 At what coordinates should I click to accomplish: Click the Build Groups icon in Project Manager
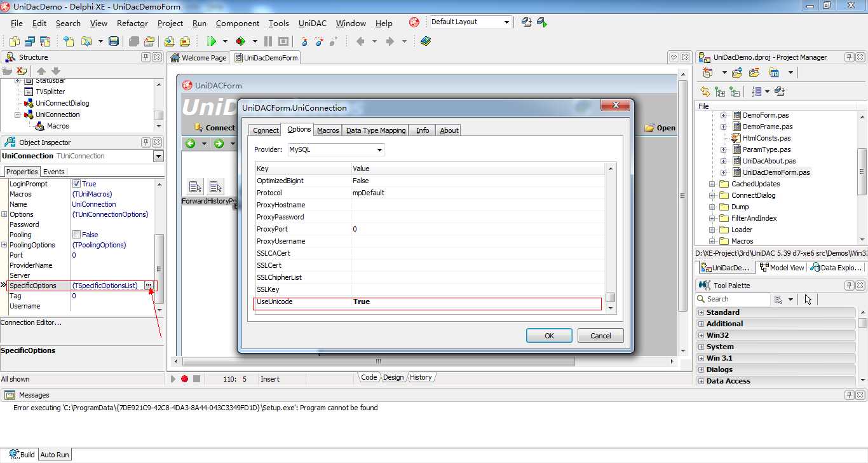point(780,92)
